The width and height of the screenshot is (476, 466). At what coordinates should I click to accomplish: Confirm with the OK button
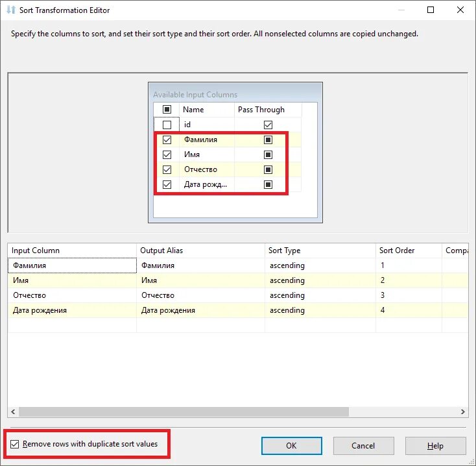click(x=291, y=446)
